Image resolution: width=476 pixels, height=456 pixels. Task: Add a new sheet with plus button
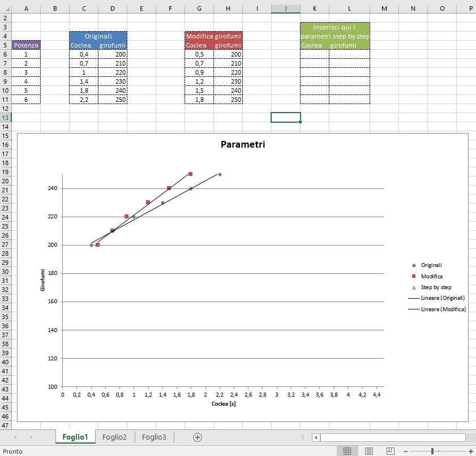point(198,437)
